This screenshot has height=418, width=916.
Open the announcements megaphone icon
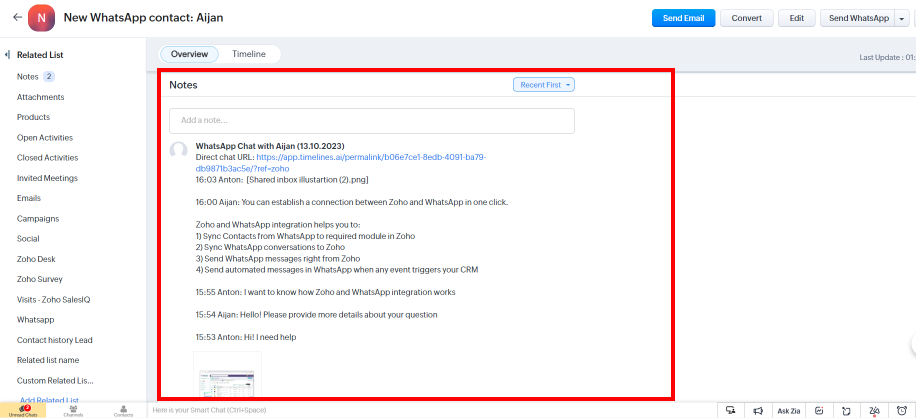click(758, 410)
